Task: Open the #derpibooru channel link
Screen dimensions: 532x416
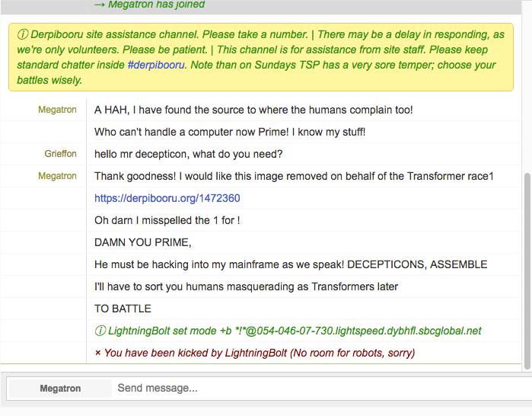Action: coord(157,65)
